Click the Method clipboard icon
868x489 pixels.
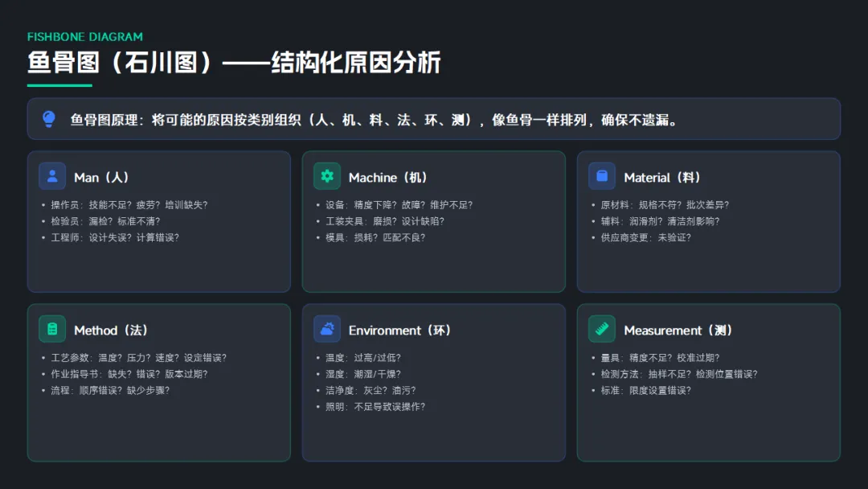(52, 329)
